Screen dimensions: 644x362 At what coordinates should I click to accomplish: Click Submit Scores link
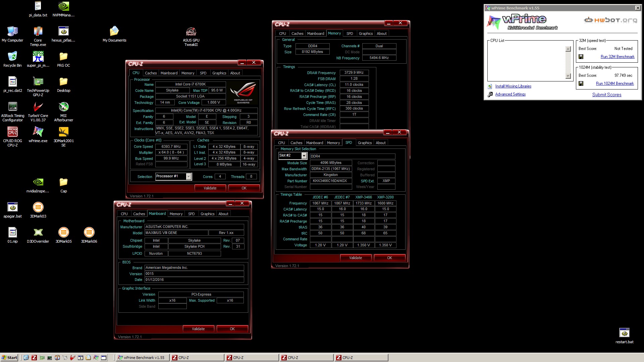607,95
